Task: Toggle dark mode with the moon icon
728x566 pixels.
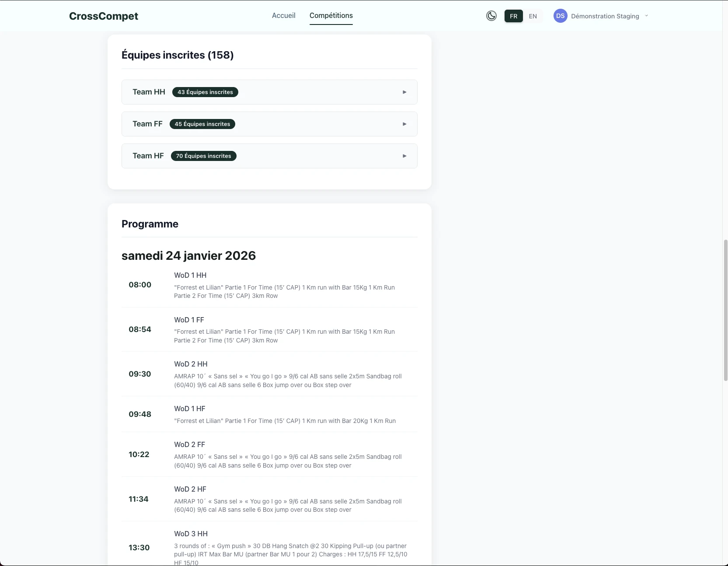Action: pyautogui.click(x=491, y=16)
